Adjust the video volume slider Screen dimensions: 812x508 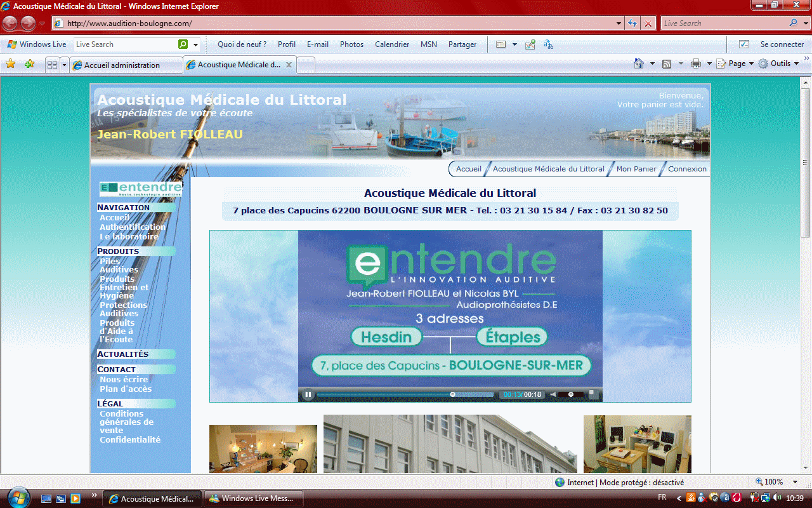tap(571, 394)
